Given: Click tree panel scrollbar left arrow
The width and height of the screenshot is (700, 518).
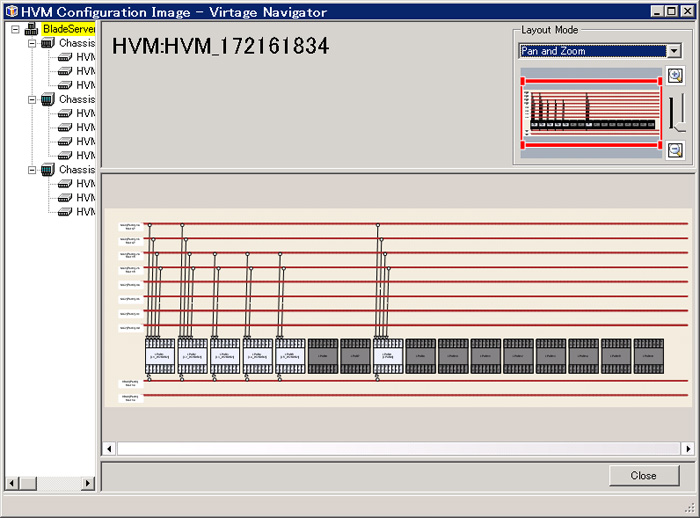Looking at the screenshot, I should (x=12, y=483).
